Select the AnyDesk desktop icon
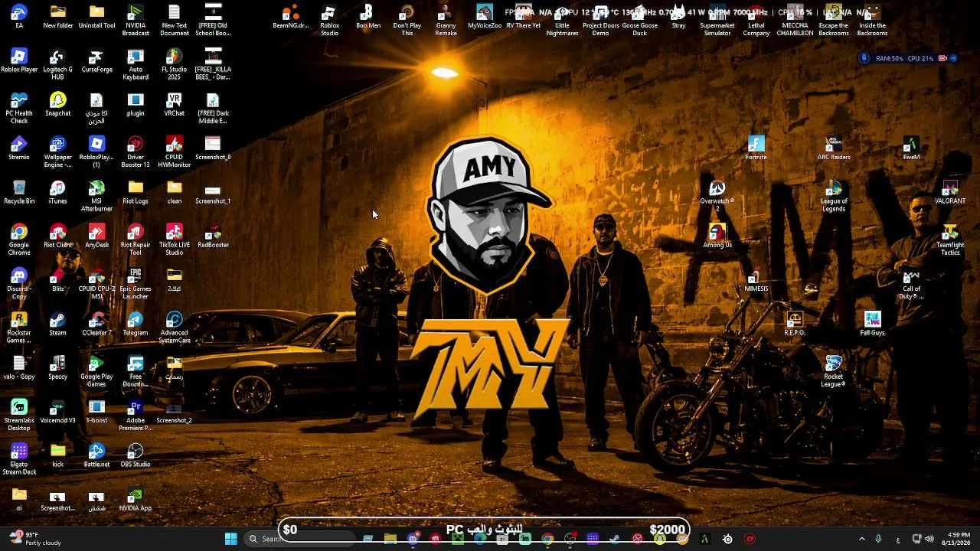 pos(96,236)
